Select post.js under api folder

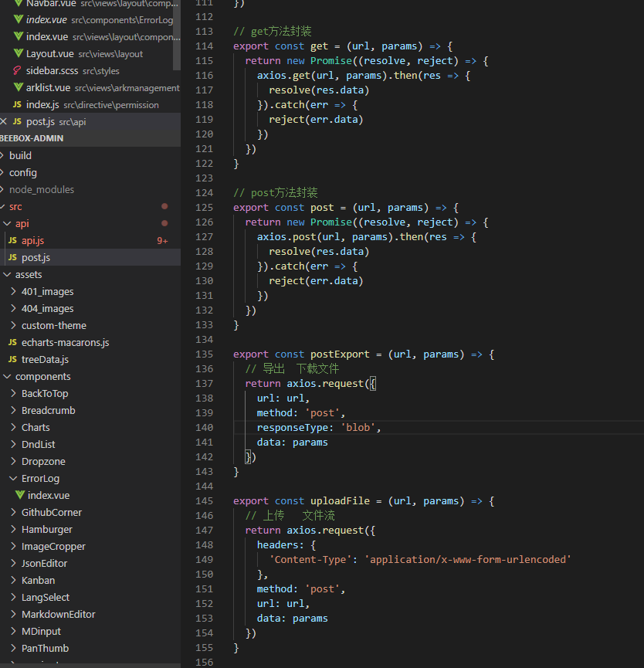(36, 258)
